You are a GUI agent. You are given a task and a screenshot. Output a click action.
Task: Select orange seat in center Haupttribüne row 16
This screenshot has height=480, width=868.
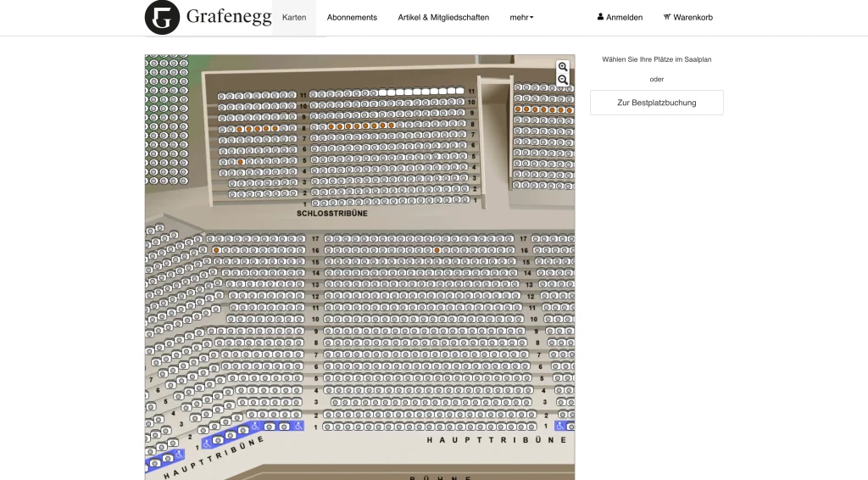pos(437,250)
